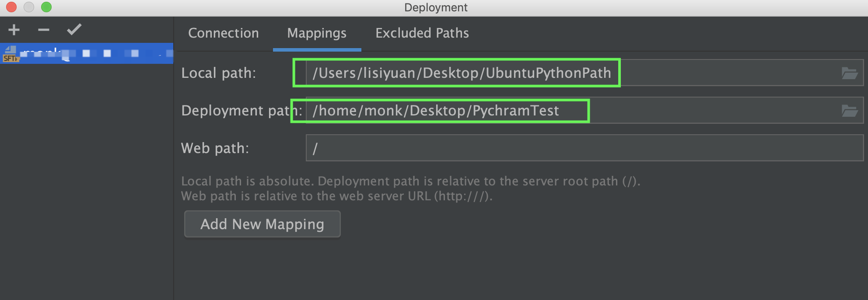868x300 pixels.
Task: Select the highlighted SFTP server entry
Action: tap(87, 53)
